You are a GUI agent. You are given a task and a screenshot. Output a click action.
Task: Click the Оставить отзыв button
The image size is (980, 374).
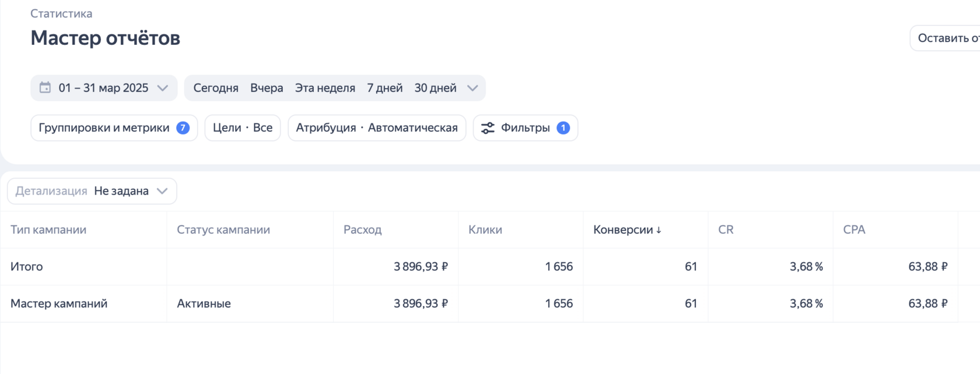tap(946, 38)
